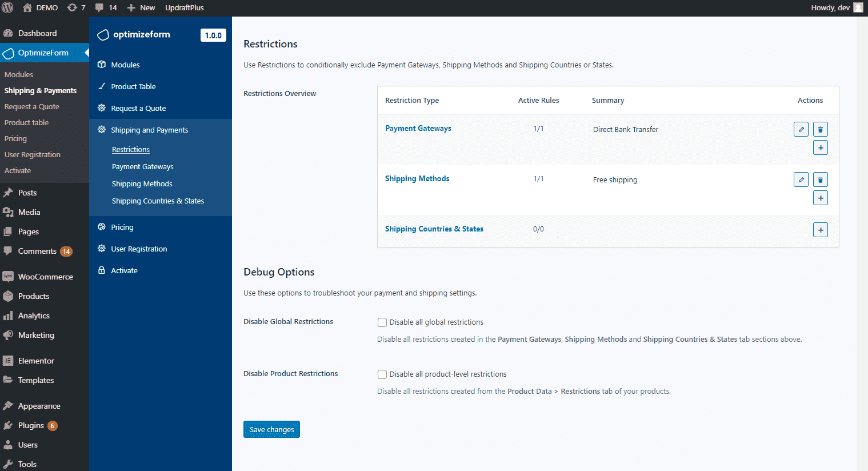
Task: Open UpdraftPlus from the admin bar
Action: 184,7
